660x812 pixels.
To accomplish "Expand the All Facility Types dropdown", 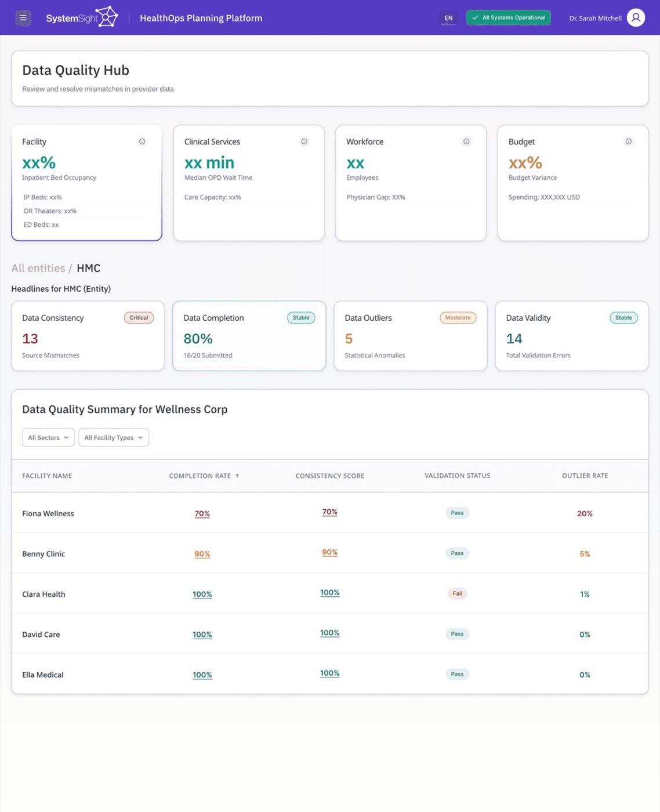I will coord(114,437).
